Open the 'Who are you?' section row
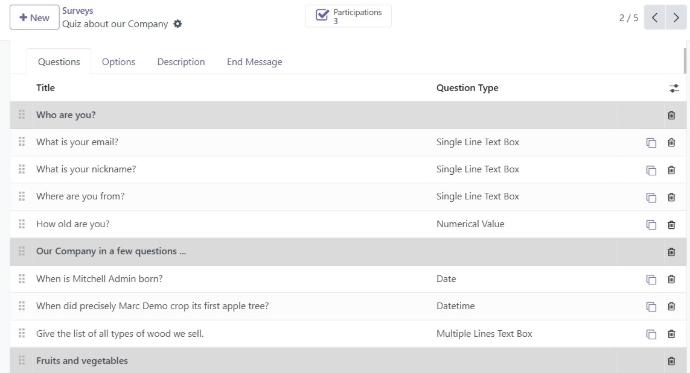The height and width of the screenshot is (373, 690). point(348,115)
